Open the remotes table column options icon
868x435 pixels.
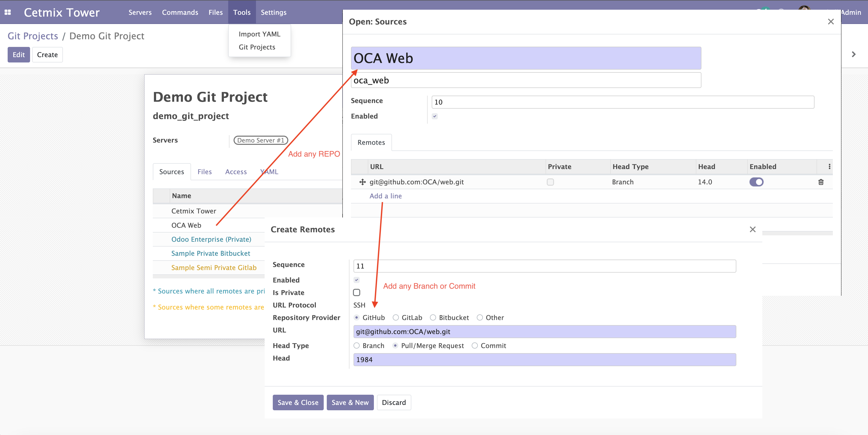829,167
